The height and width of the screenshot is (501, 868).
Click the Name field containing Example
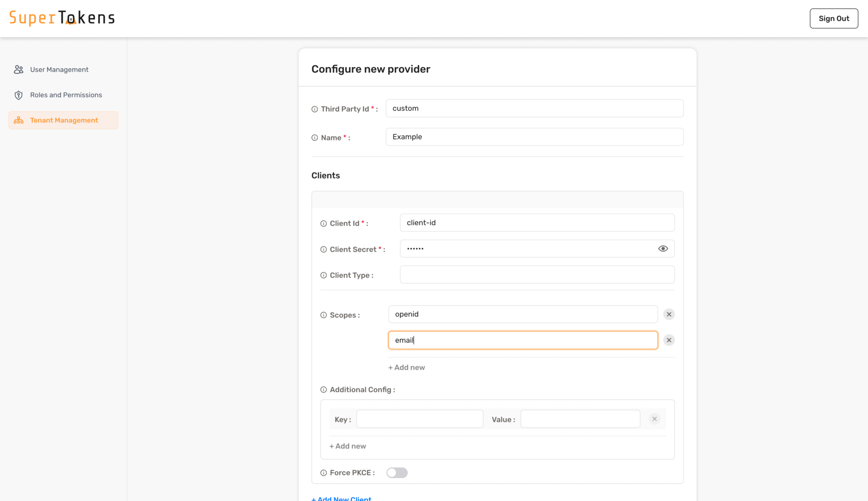[x=534, y=137]
